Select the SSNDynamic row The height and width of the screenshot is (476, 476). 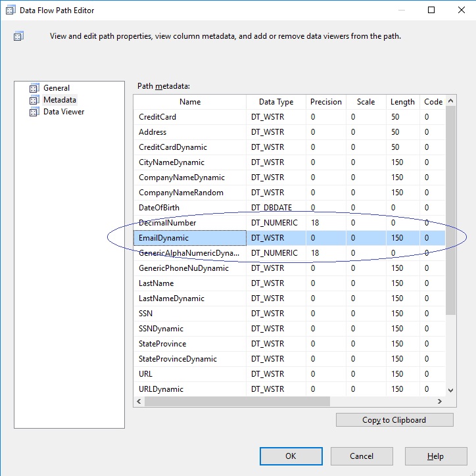click(289, 329)
